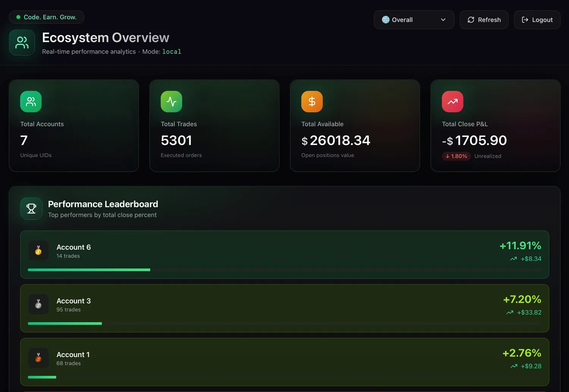
Task: Open the Overall dropdown
Action: click(x=413, y=19)
